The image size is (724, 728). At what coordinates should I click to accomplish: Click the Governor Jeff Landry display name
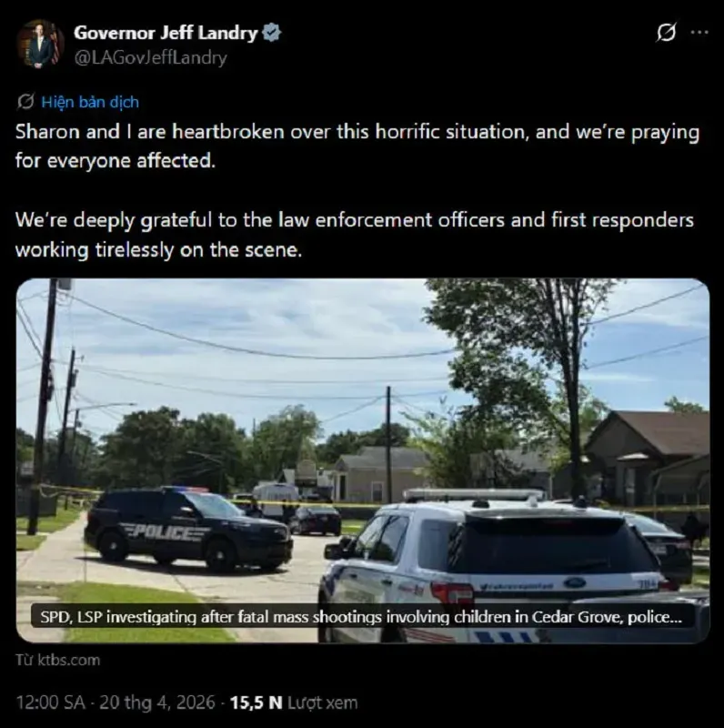pos(166,33)
